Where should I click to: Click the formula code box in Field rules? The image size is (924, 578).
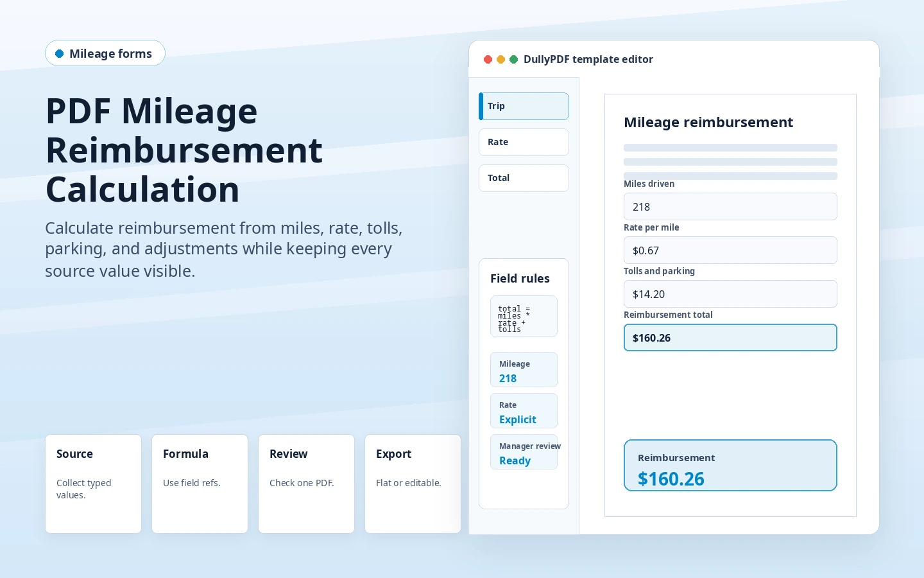coord(524,317)
